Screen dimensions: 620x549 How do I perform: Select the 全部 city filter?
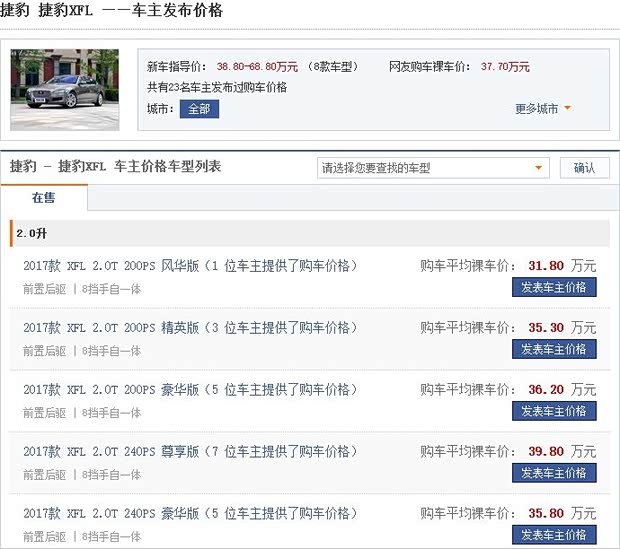[199, 109]
